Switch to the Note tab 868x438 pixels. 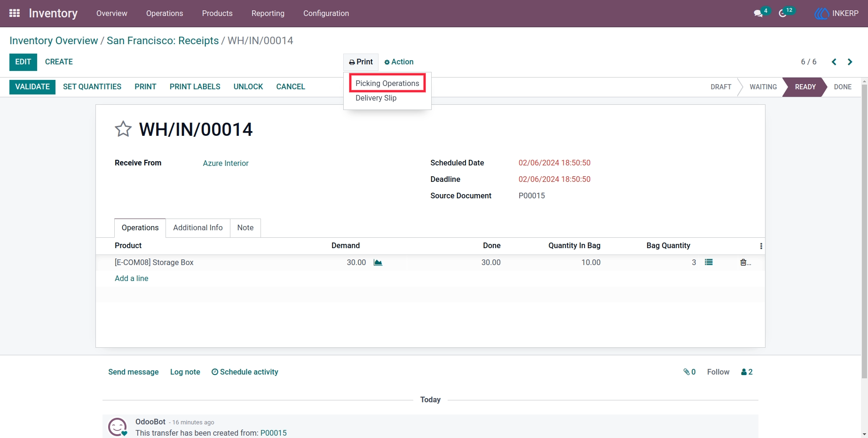coord(245,227)
